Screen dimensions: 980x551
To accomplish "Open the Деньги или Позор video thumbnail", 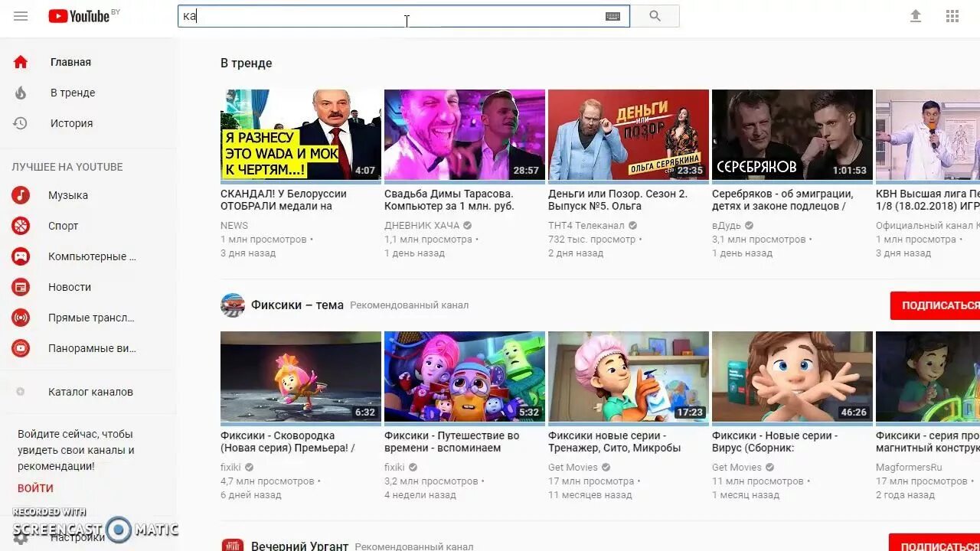I will 629,135.
